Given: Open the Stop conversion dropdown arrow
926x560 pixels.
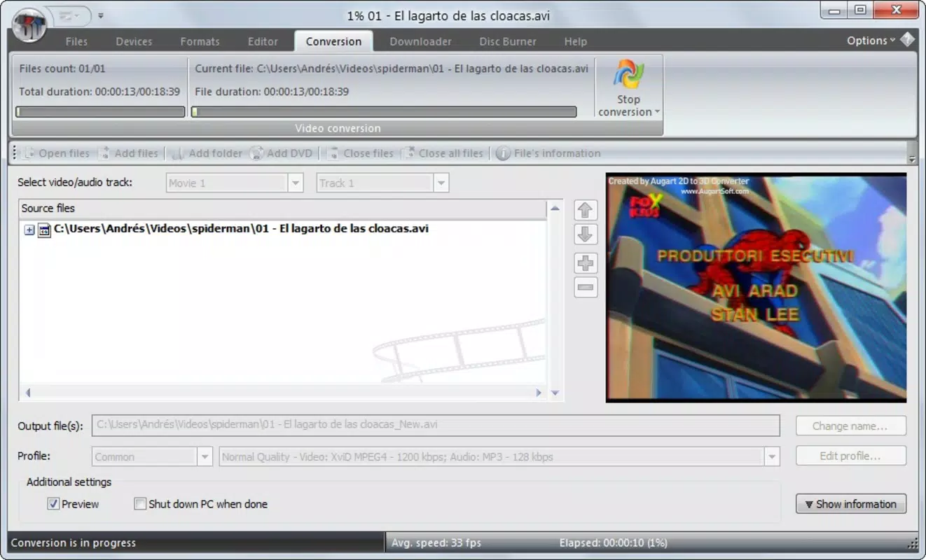Looking at the screenshot, I should click(x=656, y=112).
